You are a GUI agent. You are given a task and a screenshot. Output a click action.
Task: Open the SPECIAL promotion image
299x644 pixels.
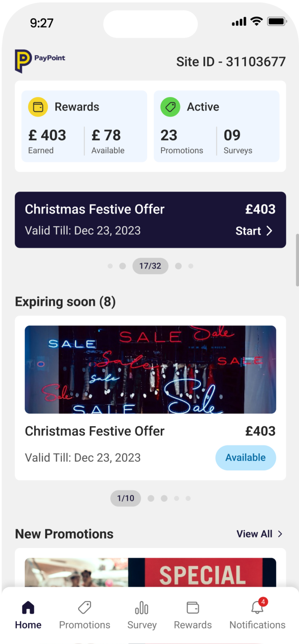pos(150,572)
